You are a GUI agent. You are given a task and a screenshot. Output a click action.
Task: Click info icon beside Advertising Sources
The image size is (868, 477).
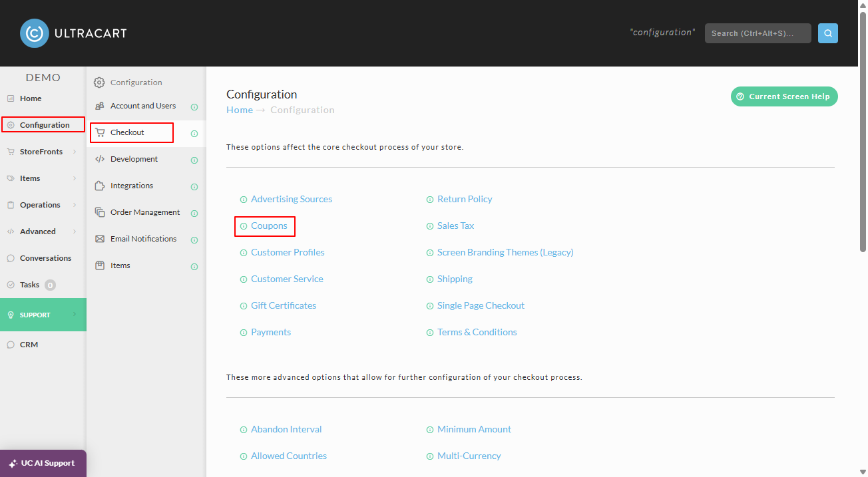pos(244,200)
